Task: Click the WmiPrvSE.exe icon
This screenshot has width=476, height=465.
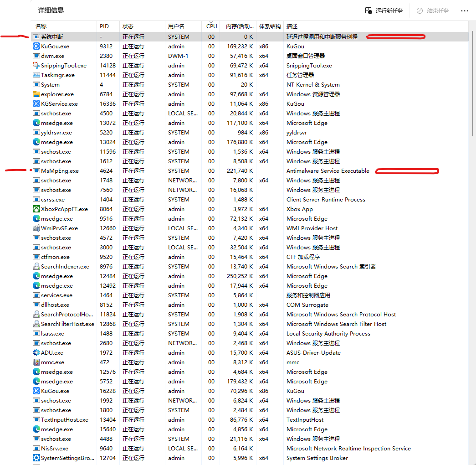Action: [36, 228]
